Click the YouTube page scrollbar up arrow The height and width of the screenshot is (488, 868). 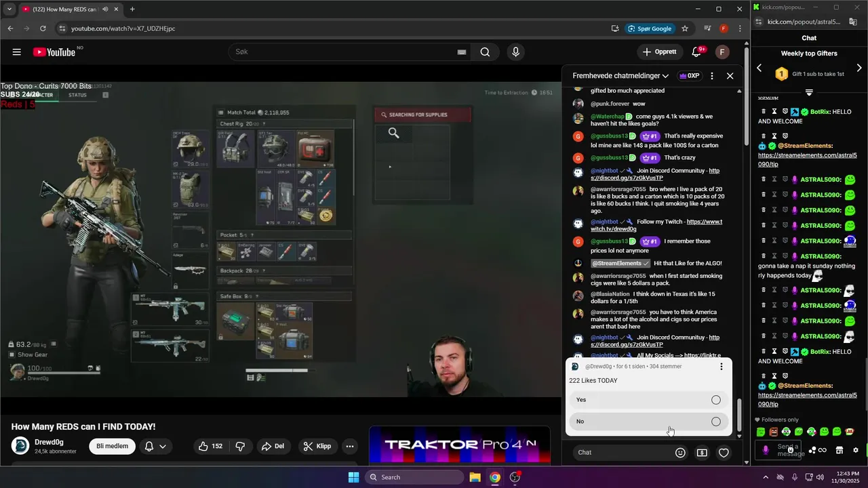tap(747, 44)
